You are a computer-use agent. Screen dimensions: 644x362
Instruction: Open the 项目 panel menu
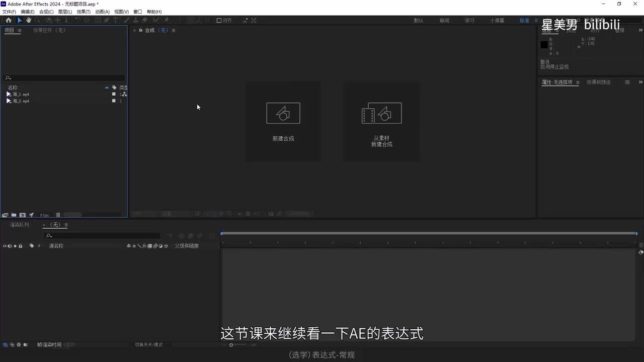[x=20, y=30]
